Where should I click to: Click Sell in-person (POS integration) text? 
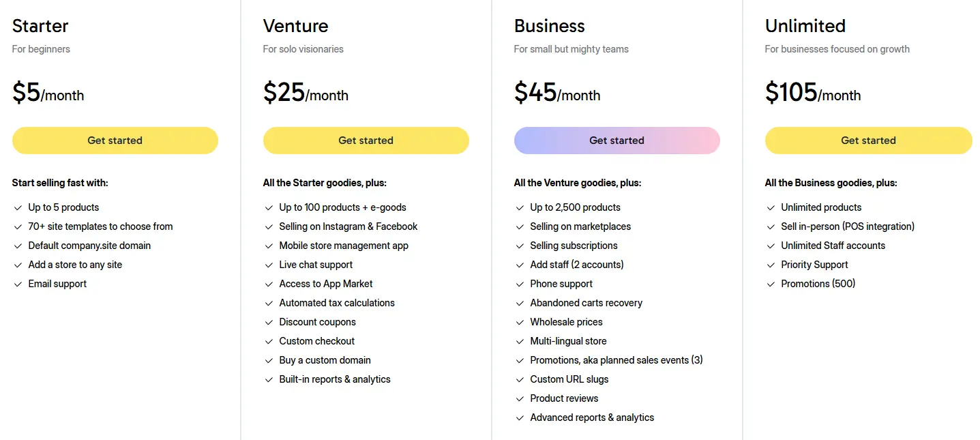(x=848, y=226)
